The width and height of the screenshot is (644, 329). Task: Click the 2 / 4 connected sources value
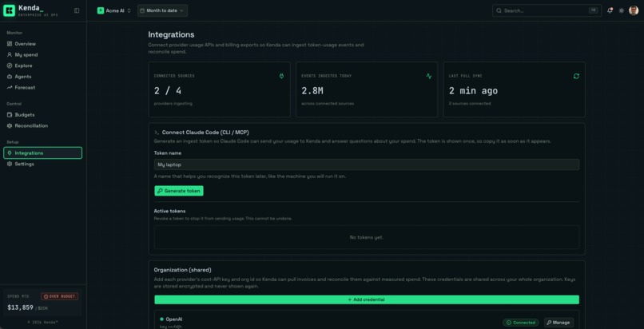(x=168, y=91)
